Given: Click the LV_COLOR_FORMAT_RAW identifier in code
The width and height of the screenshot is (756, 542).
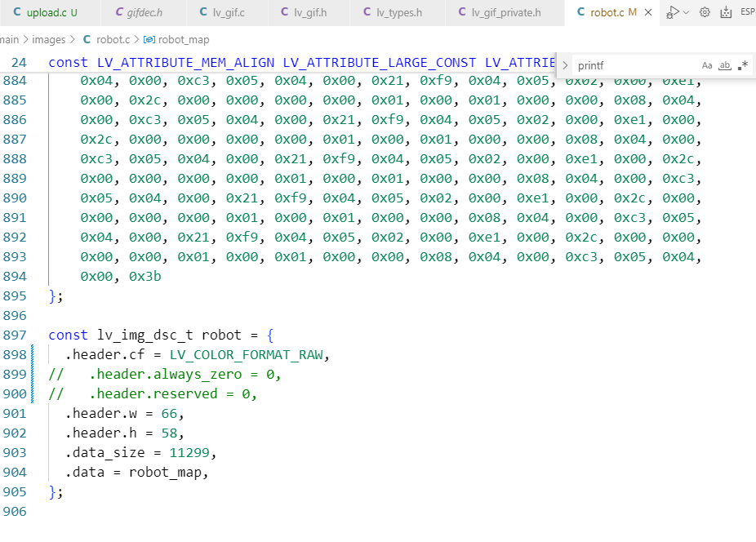Looking at the screenshot, I should [x=247, y=354].
